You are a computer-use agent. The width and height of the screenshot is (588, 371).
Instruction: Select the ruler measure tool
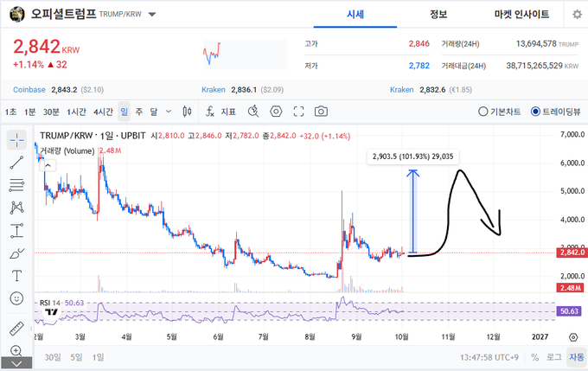[16, 329]
